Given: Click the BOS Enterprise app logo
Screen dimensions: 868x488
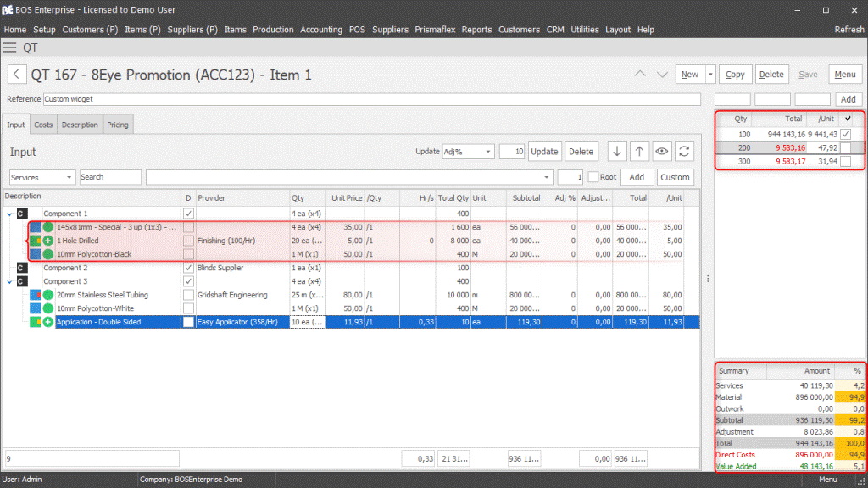Looking at the screenshot, I should tap(7, 10).
